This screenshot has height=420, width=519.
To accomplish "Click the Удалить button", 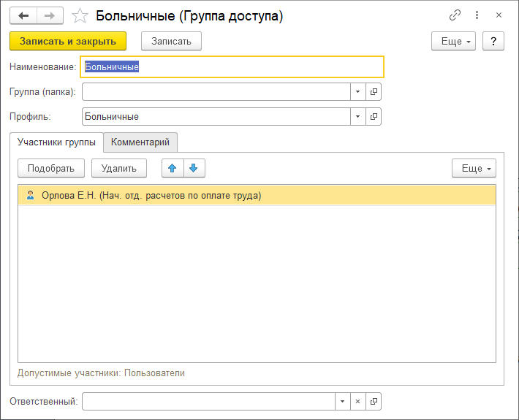I will coord(119,168).
